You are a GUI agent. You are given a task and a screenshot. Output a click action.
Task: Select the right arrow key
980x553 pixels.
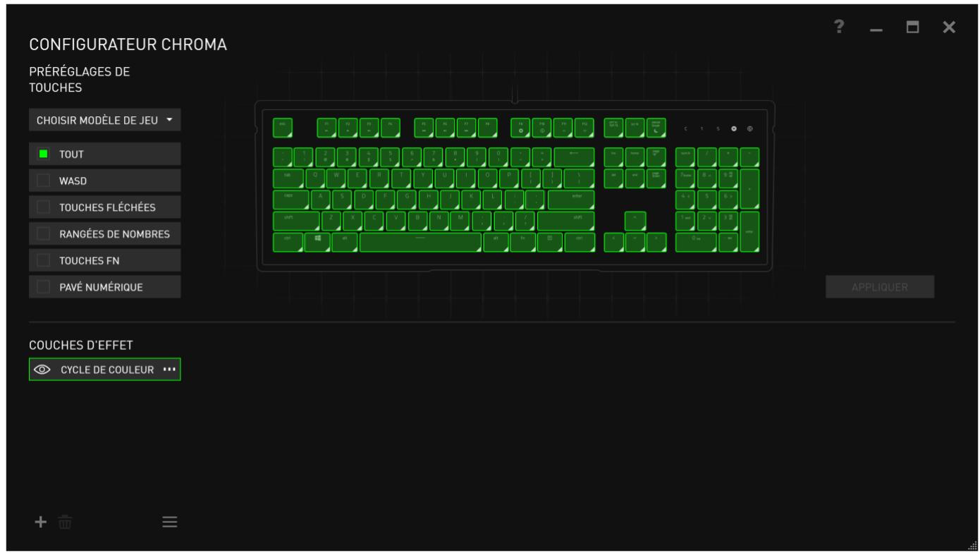[656, 243]
